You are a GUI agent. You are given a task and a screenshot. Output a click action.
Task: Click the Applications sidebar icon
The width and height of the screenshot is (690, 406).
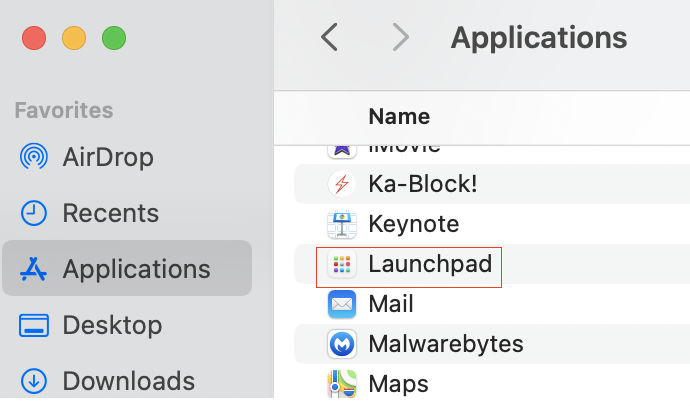click(33, 269)
